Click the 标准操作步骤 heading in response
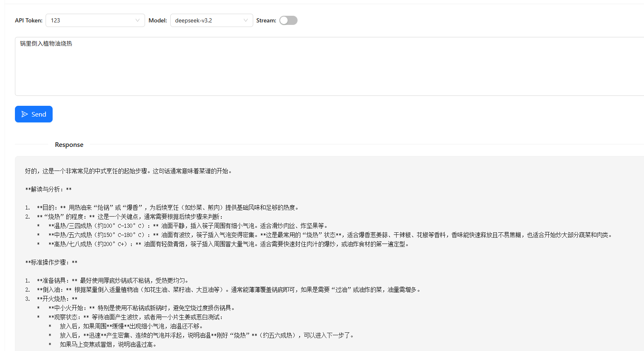 tap(51, 262)
